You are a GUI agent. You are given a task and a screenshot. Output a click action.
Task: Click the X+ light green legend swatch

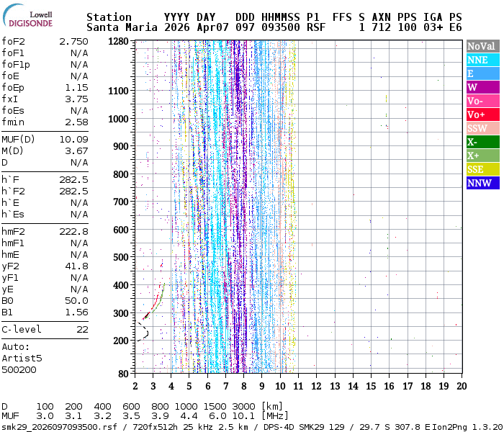[x=480, y=156]
